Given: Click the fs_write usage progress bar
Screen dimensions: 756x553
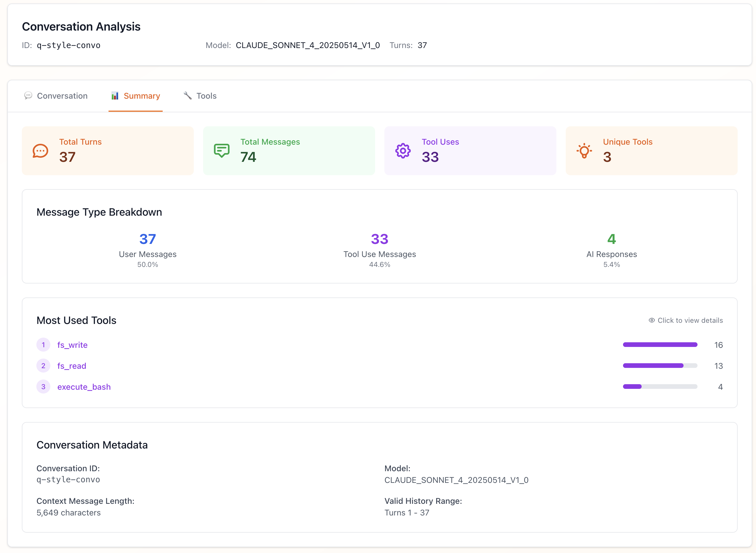Looking at the screenshot, I should 660,345.
